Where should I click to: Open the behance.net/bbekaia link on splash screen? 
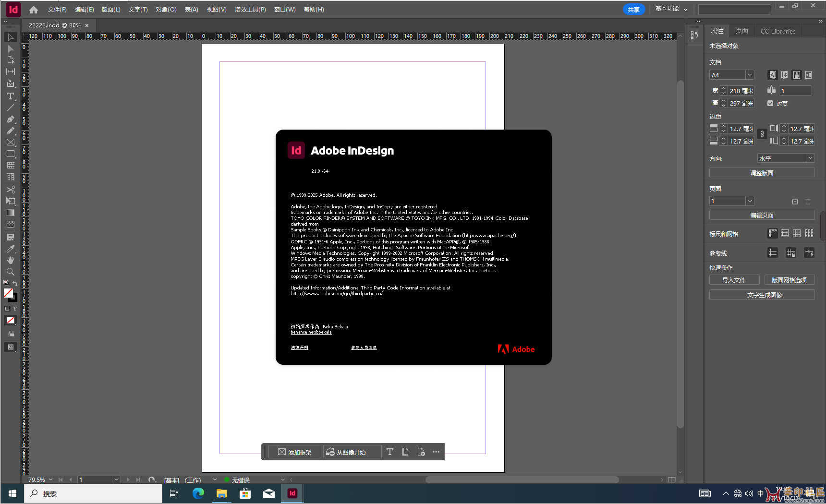pos(311,332)
